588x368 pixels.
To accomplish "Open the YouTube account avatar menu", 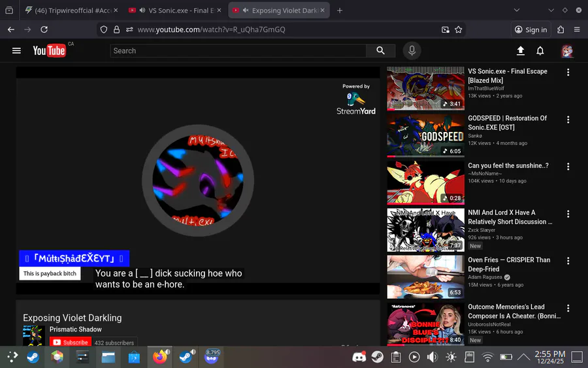I will [567, 51].
